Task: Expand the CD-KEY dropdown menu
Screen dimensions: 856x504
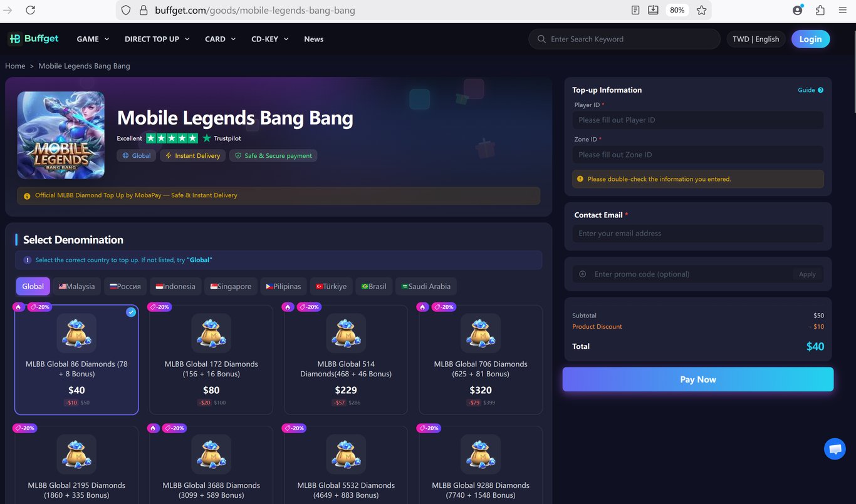Action: (269, 39)
